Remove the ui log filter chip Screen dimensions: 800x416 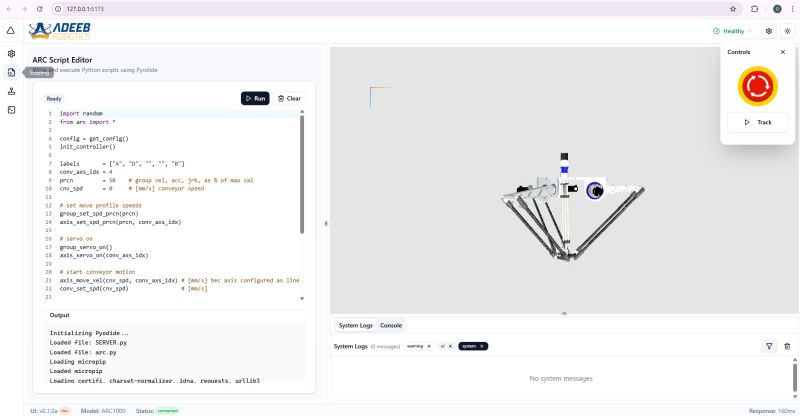[450, 346]
